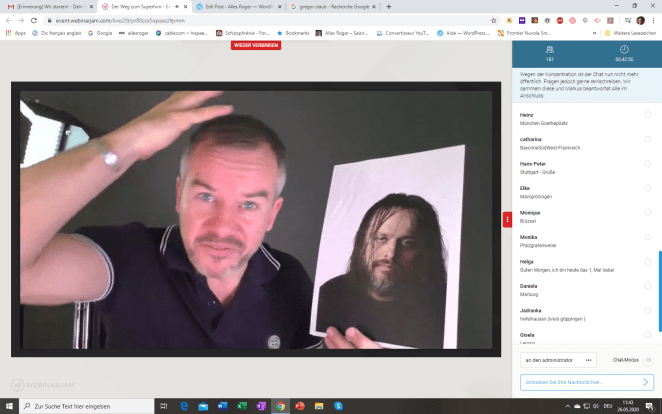This screenshot has width=662, height=414.
Task: Toggle the Chat-Modus switch
Action: coord(648,359)
